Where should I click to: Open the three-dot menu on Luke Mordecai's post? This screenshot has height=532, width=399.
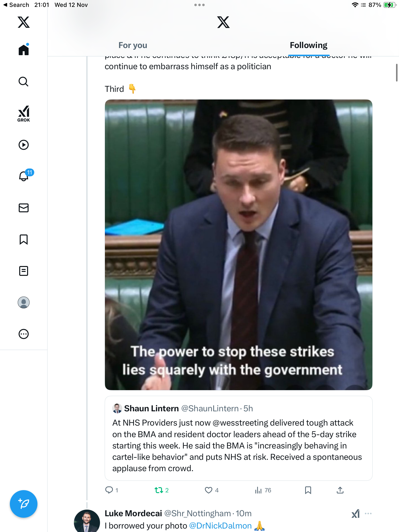(368, 514)
